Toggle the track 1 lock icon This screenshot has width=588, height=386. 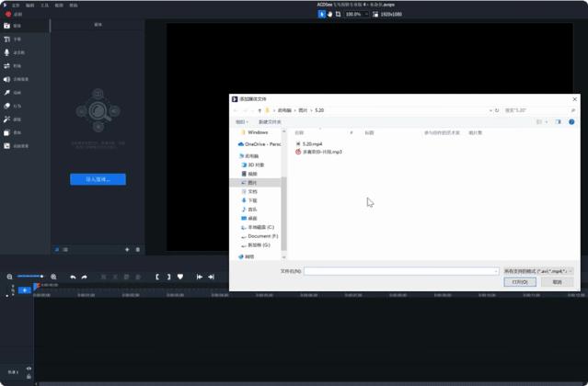click(x=29, y=376)
